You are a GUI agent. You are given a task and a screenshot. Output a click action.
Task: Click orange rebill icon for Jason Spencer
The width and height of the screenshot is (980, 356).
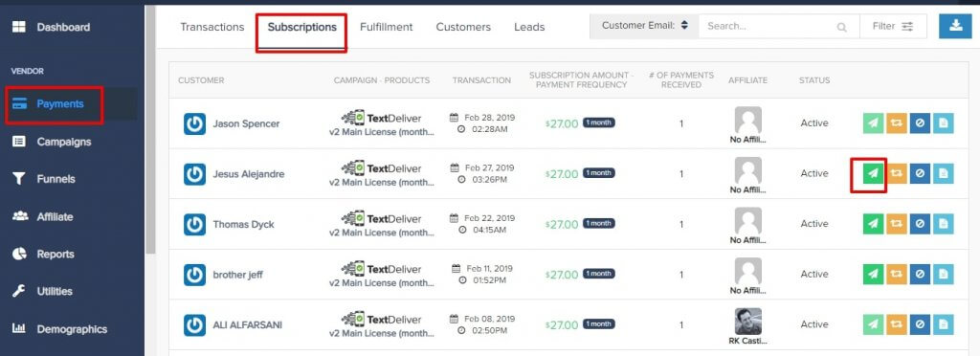click(x=897, y=123)
